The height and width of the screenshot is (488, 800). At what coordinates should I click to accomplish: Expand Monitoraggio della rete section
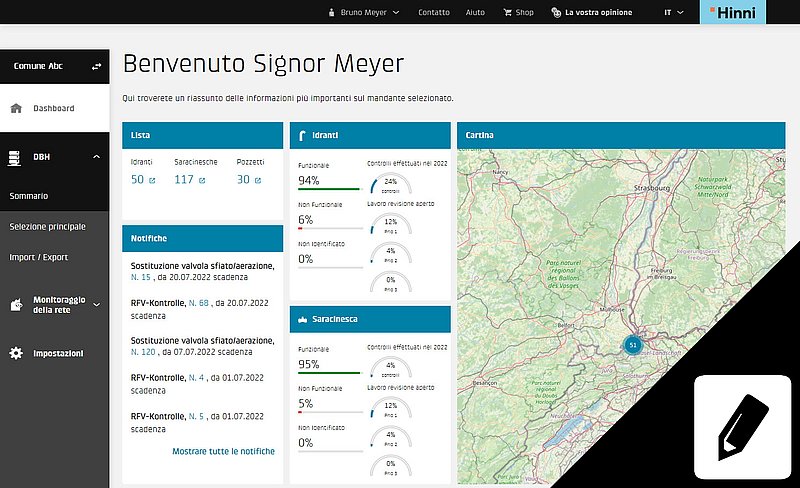click(96, 305)
